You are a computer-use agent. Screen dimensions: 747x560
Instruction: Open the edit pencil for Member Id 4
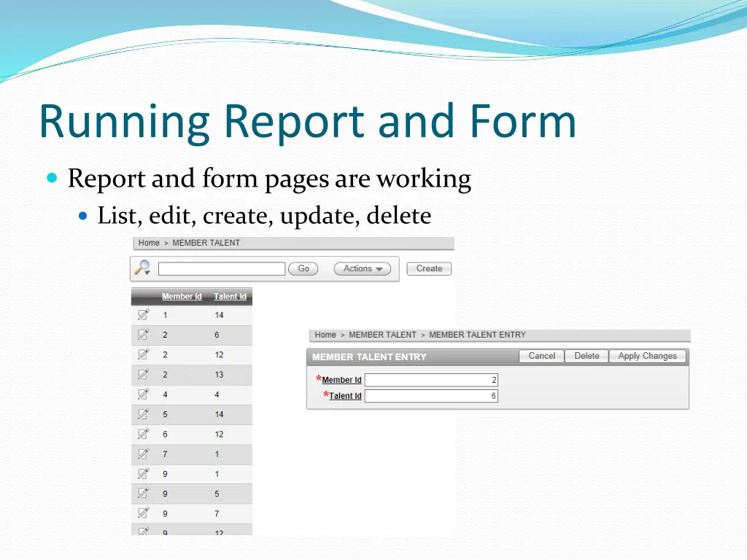(x=143, y=394)
